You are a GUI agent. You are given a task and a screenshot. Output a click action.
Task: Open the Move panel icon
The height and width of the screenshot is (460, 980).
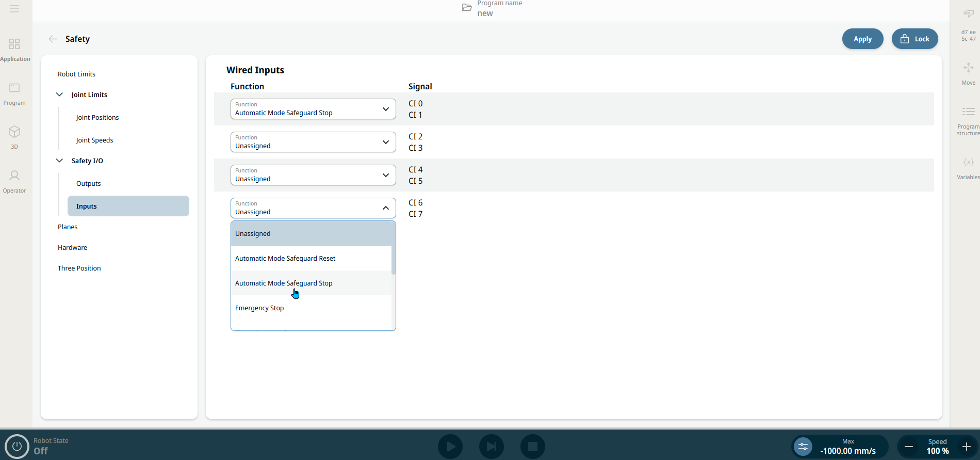(968, 68)
